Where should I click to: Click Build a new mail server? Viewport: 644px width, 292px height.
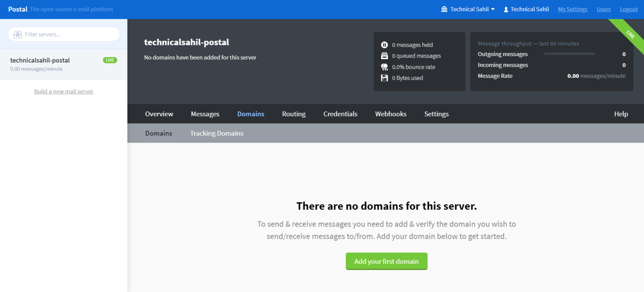(63, 91)
